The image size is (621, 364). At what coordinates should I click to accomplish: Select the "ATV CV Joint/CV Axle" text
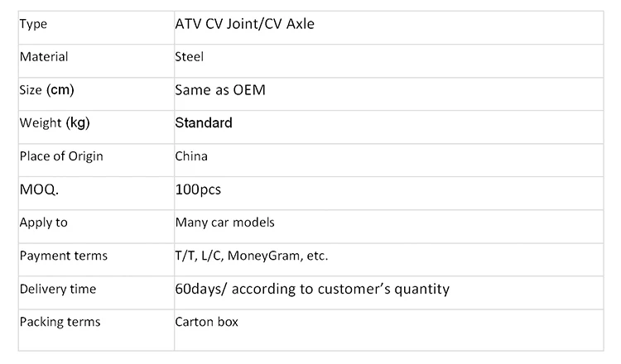(245, 24)
